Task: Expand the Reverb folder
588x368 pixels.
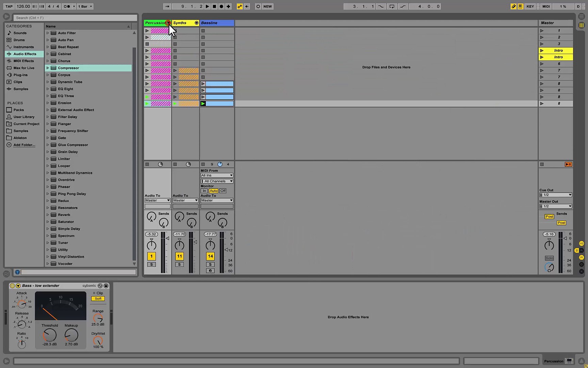Action: 48,215
